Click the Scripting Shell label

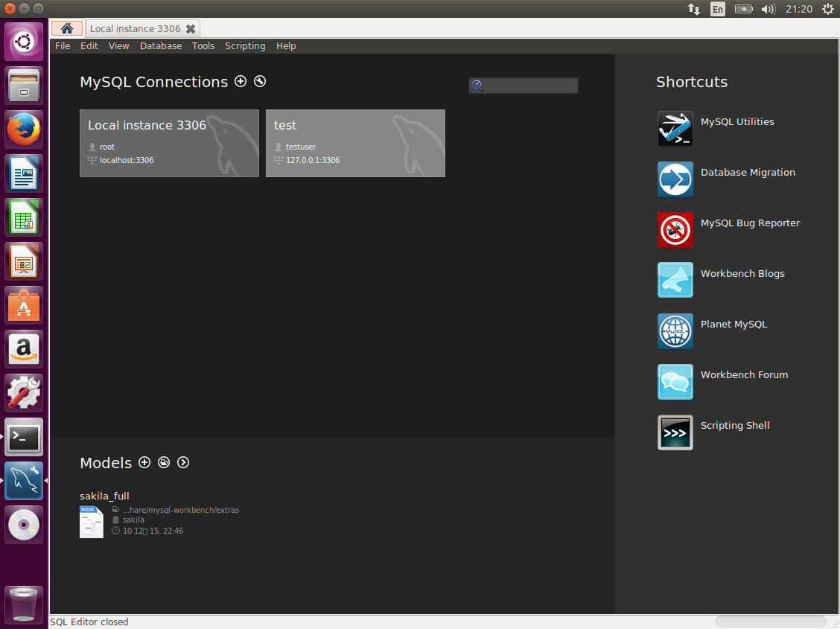point(735,426)
